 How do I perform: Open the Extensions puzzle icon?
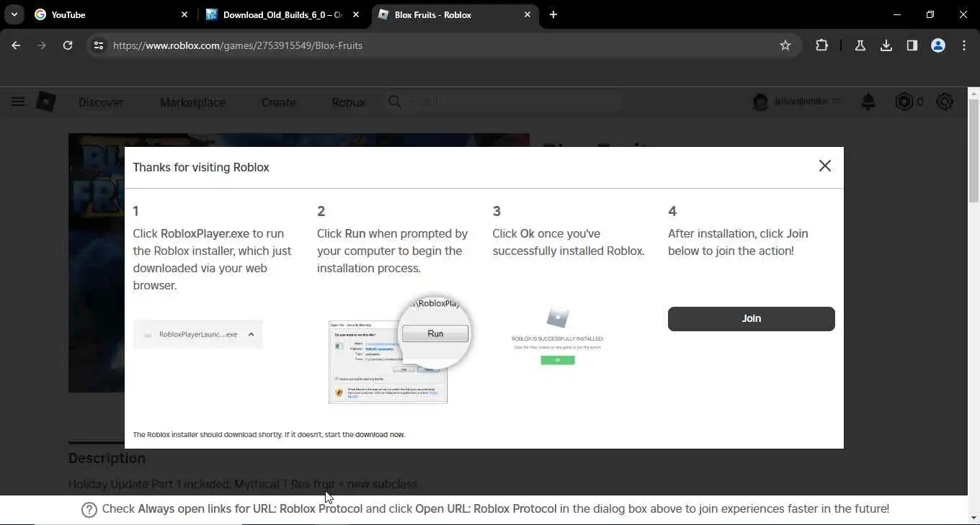point(821,45)
